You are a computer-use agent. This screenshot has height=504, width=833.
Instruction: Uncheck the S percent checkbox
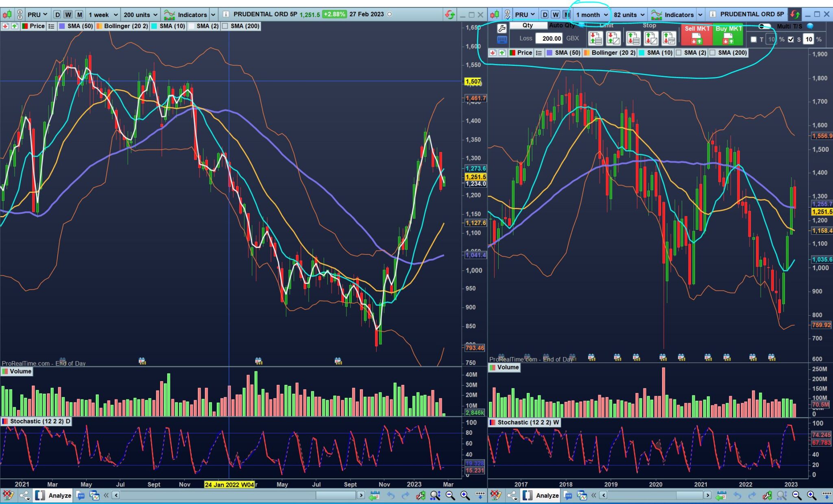coord(791,39)
